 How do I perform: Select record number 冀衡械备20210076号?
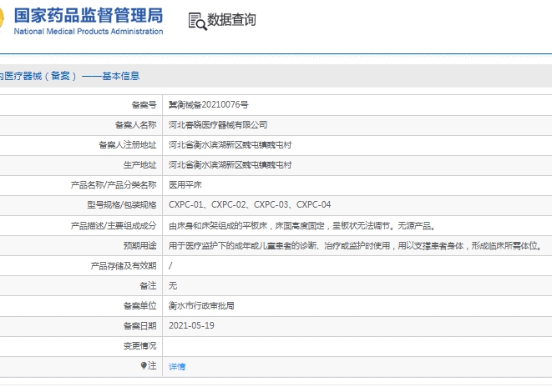tap(209, 105)
